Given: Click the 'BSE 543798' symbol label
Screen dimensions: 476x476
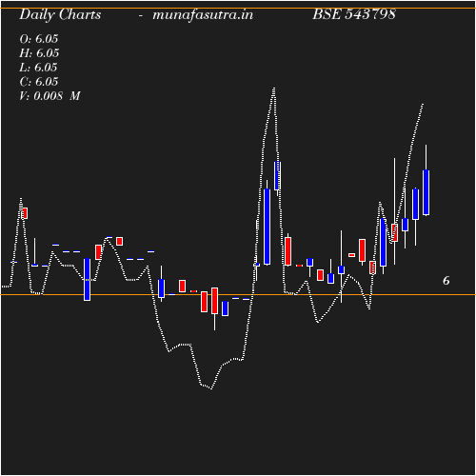Looking at the screenshot, I should coord(354,14).
